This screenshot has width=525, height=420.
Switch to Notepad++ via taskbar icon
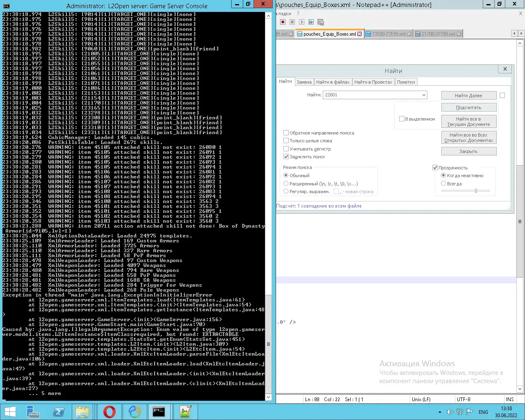(185, 412)
